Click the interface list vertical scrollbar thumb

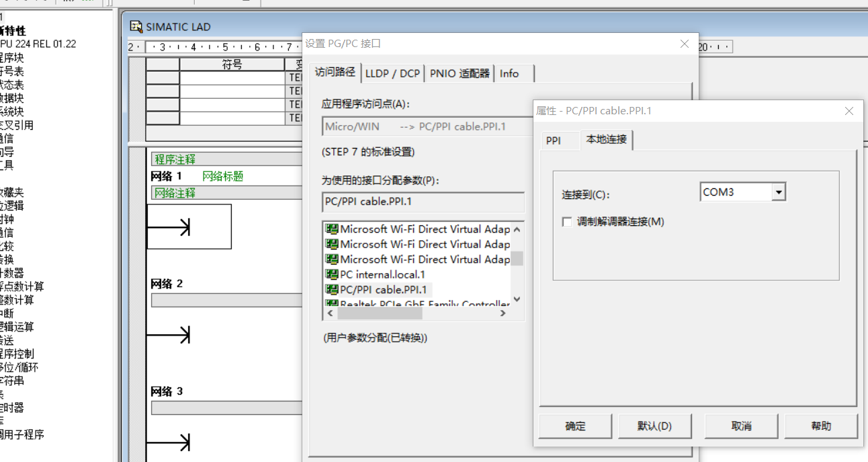[517, 258]
